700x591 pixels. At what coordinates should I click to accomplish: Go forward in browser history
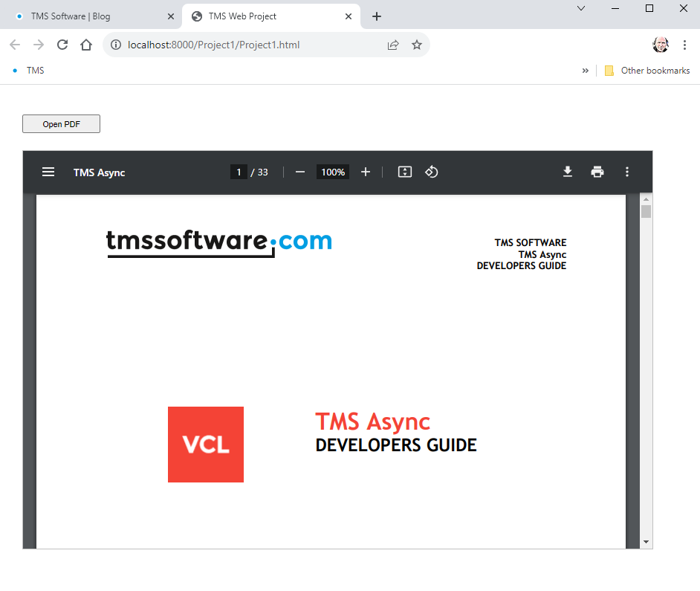39,45
